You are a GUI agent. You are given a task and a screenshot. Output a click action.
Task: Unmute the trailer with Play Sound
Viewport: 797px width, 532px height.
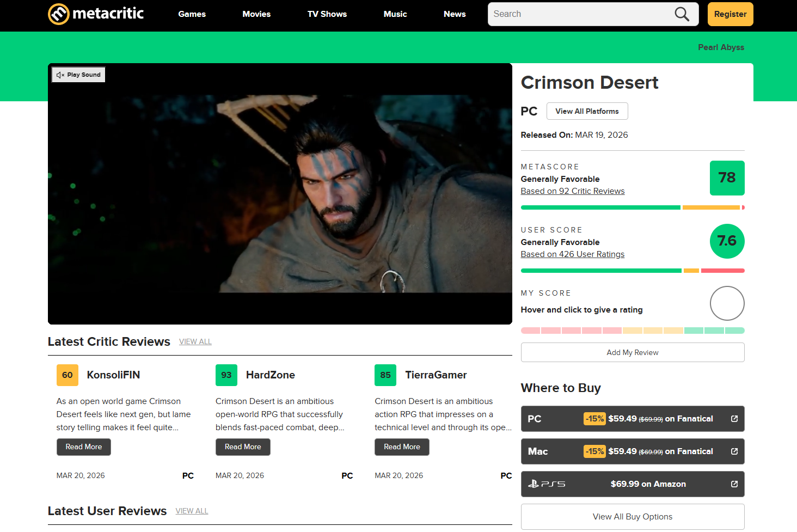pos(78,74)
